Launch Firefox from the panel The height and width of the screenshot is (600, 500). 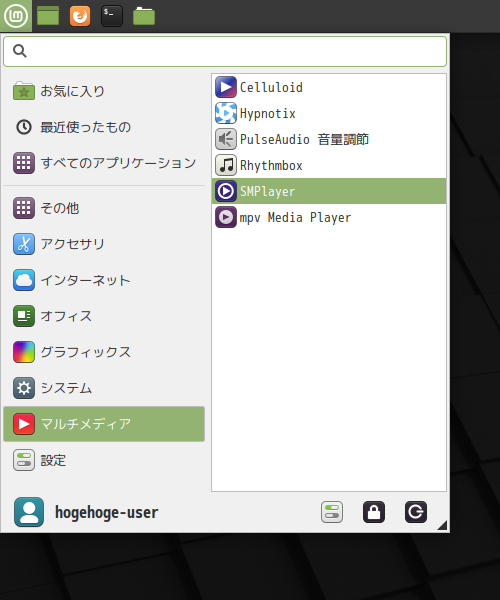(80, 16)
